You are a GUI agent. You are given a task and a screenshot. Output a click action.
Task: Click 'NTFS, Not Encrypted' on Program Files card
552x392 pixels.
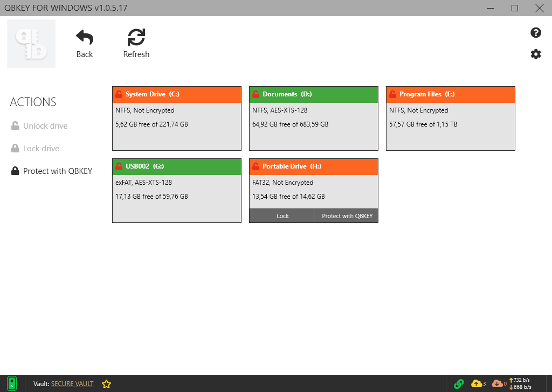[x=418, y=110]
